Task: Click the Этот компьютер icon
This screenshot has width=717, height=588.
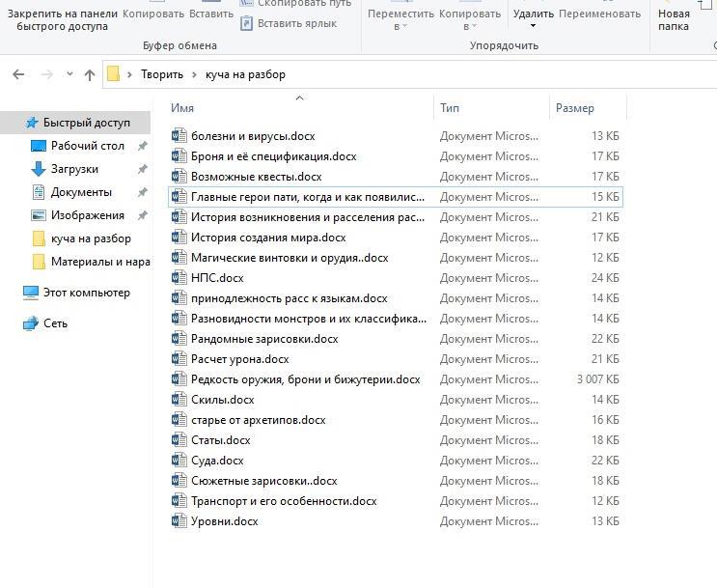Action: [x=31, y=293]
